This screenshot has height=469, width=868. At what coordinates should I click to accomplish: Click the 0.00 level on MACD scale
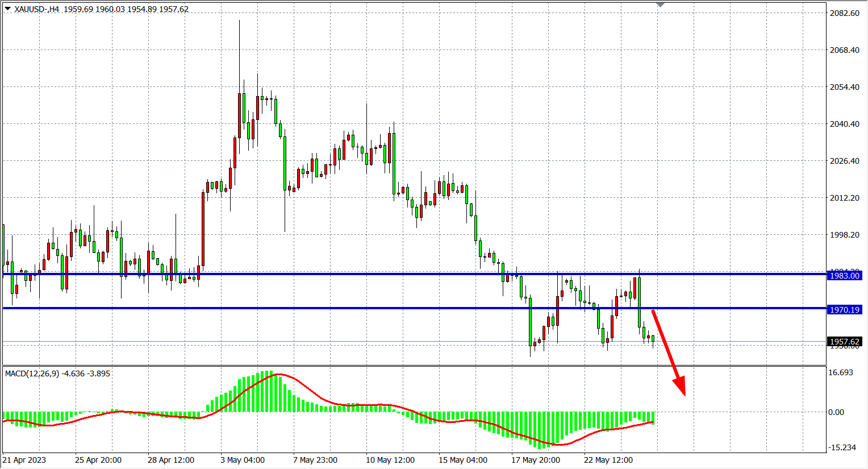836,412
